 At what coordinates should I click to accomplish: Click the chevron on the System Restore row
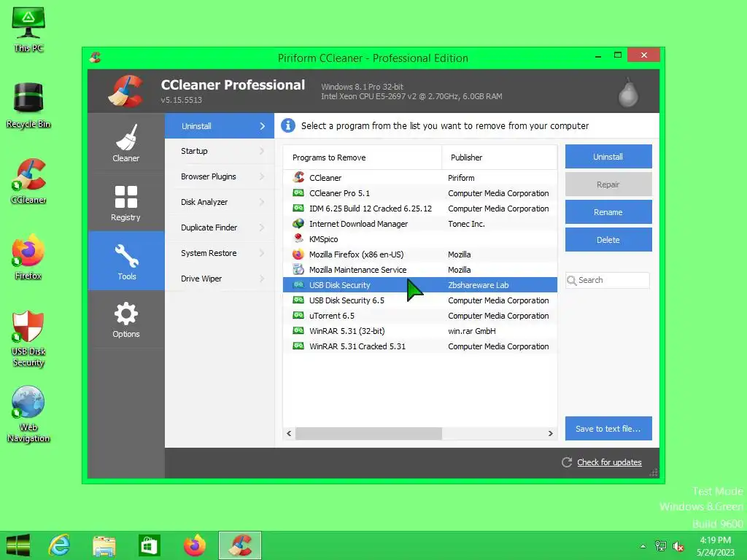point(262,253)
